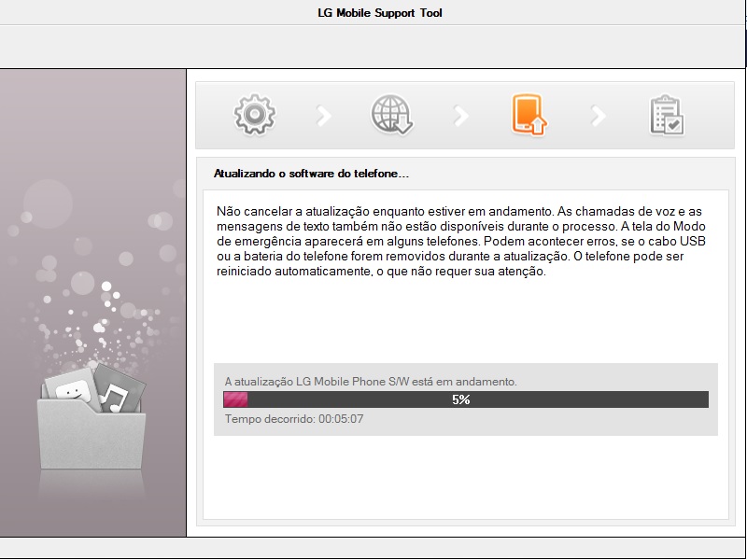The image size is (747, 560).
Task: Click the LG Mobile Support Tool title
Action: tap(380, 13)
